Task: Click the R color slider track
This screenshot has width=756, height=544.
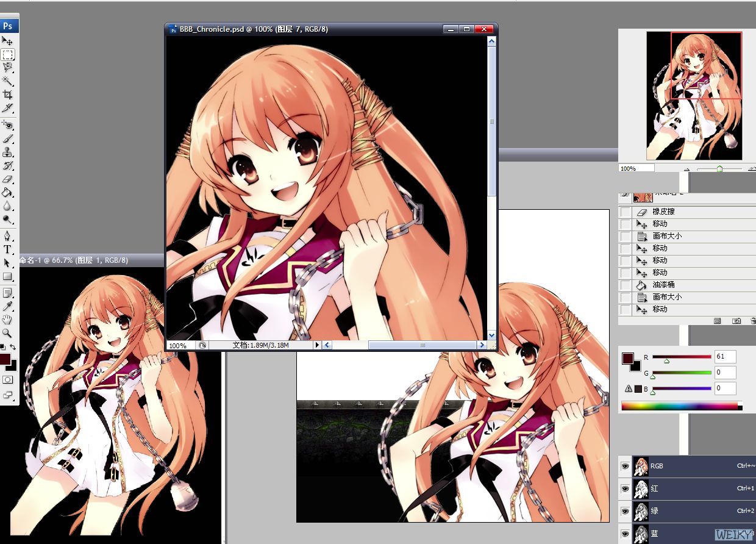Action: coord(682,356)
